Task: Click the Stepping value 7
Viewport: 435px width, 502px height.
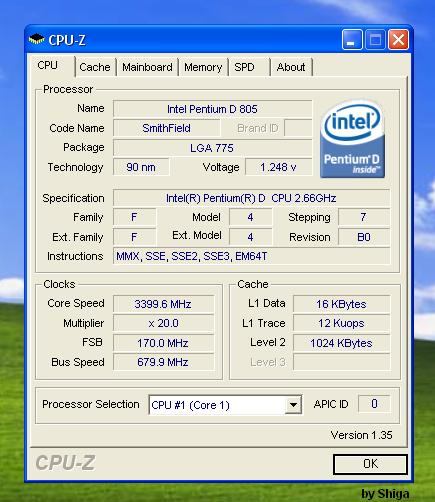Action: [364, 217]
